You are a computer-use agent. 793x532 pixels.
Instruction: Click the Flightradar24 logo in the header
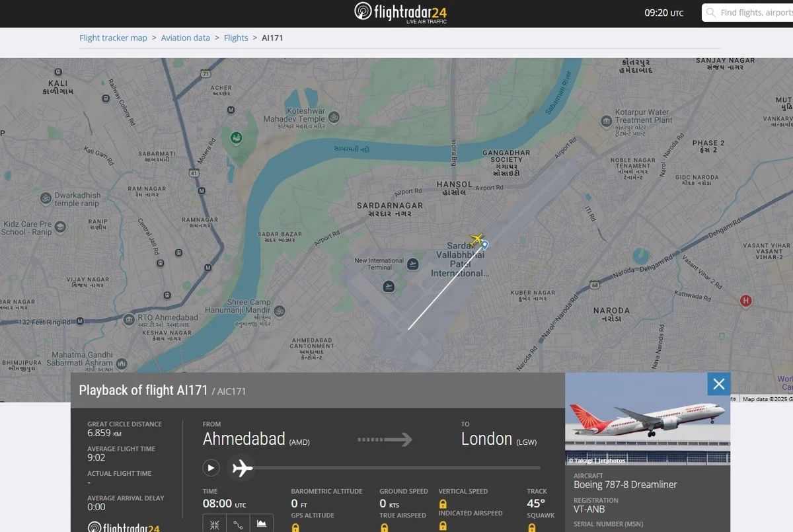point(400,13)
